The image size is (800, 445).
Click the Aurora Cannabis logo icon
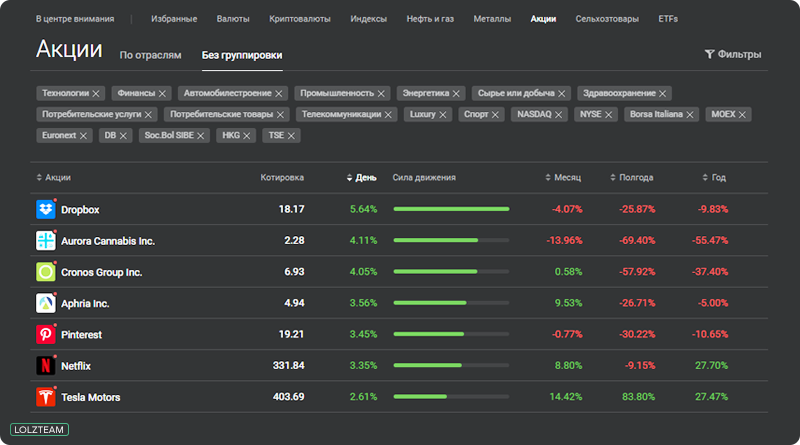pos(45,240)
